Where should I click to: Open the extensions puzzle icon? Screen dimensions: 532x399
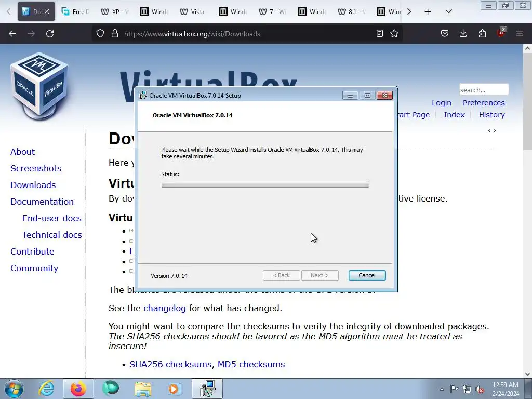coord(482,34)
